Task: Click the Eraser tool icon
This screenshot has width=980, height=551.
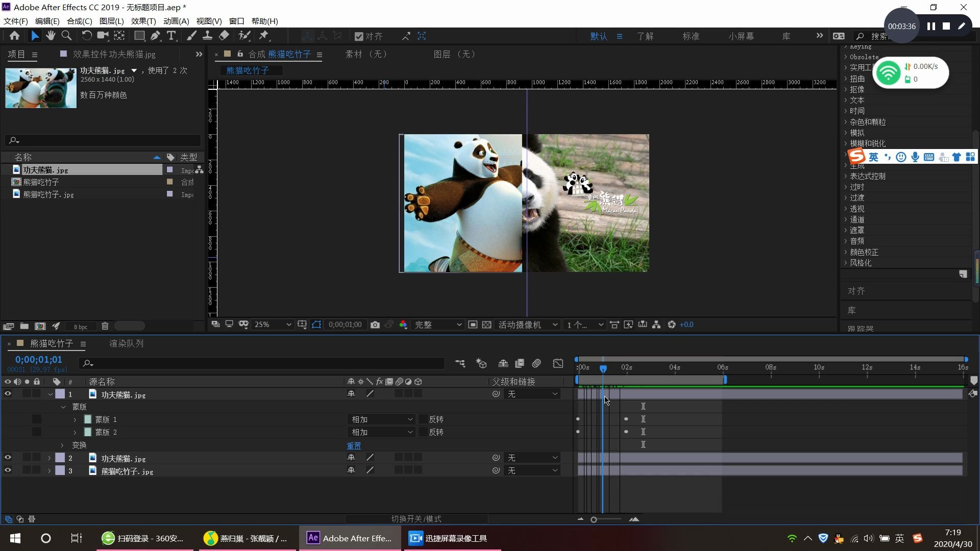Action: click(224, 36)
